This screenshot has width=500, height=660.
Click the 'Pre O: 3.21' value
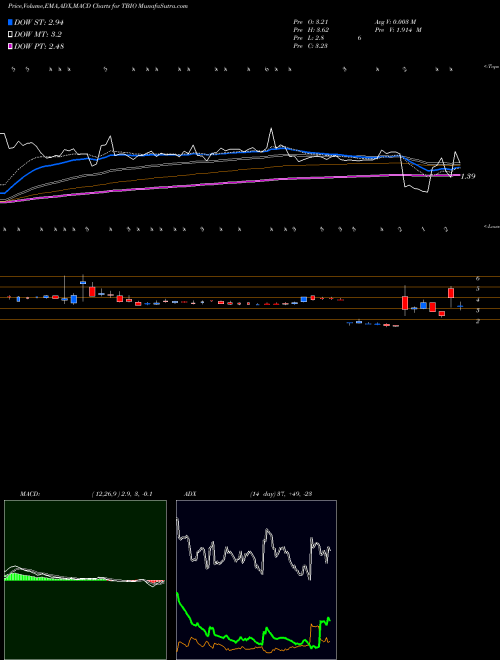311,22
